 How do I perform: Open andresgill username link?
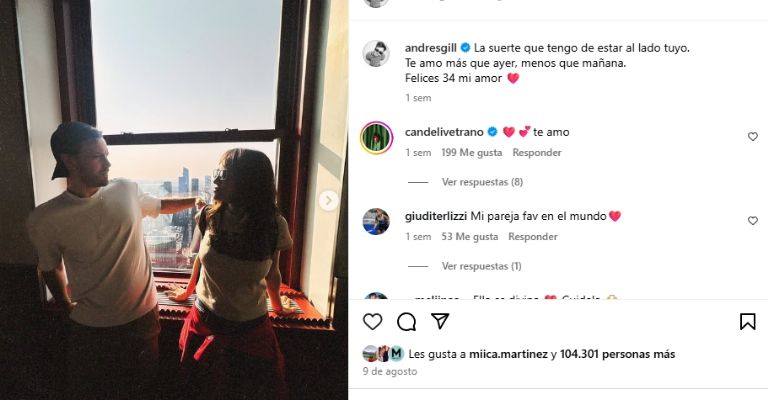431,48
